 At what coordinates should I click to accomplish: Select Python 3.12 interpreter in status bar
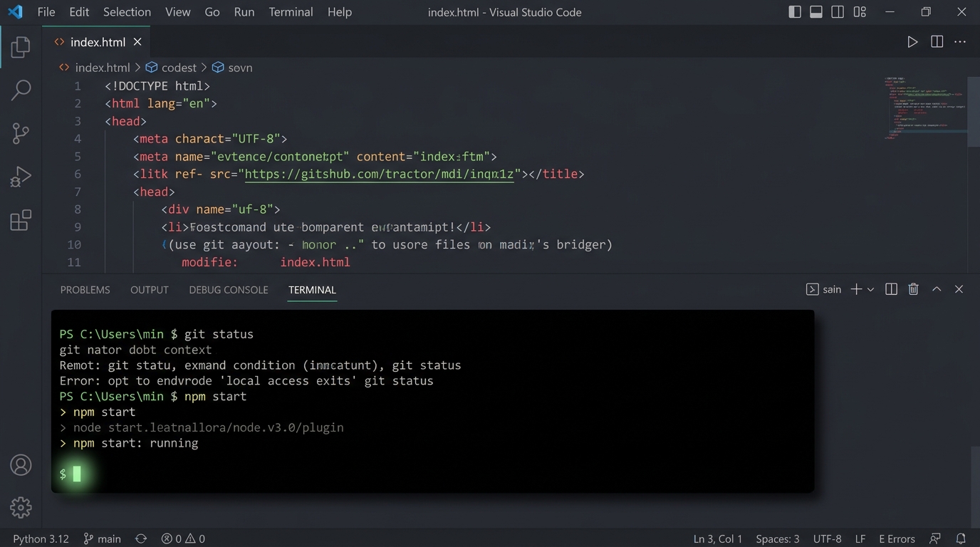pos(41,538)
